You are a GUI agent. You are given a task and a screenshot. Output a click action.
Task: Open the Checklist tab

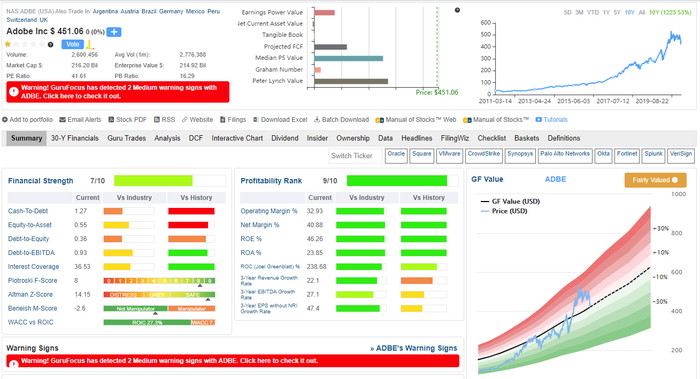click(492, 138)
